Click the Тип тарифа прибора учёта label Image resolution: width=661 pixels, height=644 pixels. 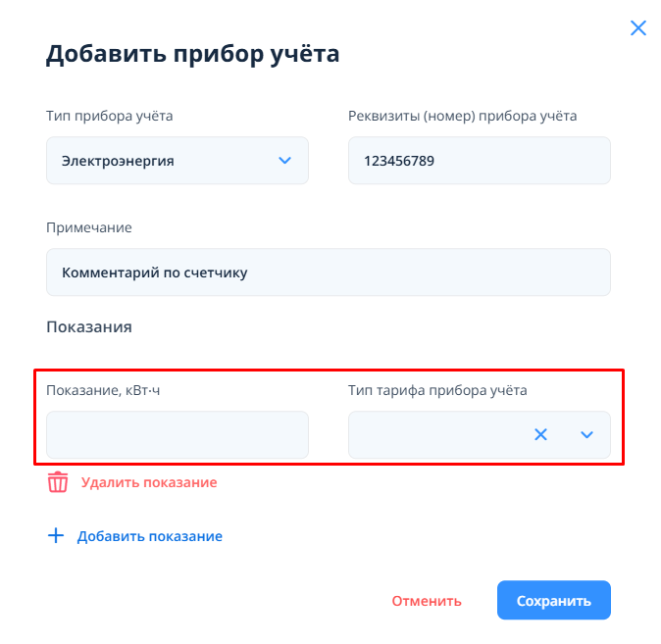click(437, 390)
